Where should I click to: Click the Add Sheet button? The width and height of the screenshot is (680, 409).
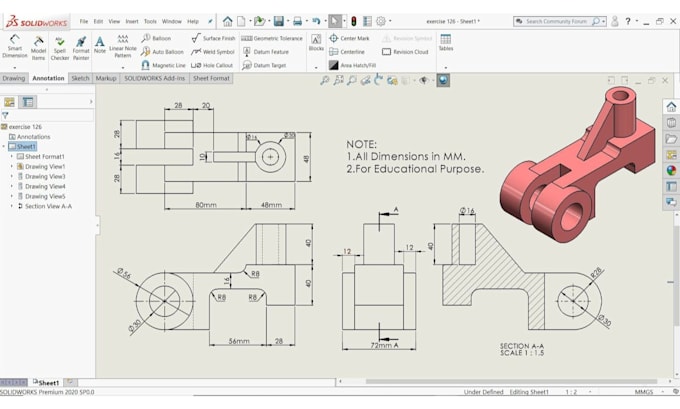[x=70, y=382]
